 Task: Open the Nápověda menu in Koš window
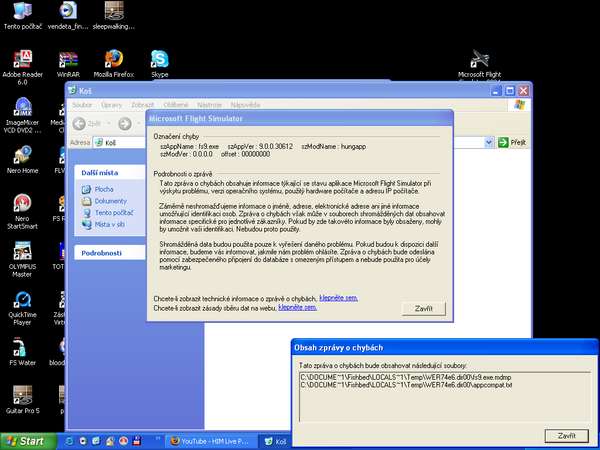click(245, 104)
